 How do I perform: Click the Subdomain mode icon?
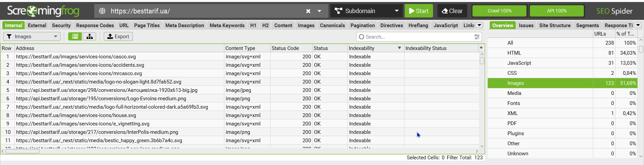338,11
